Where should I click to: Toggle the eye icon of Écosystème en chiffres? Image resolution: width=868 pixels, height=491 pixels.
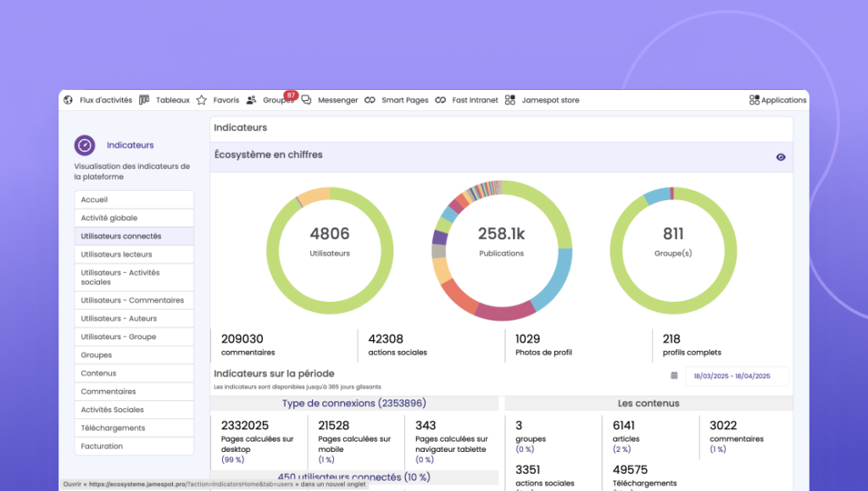click(781, 157)
